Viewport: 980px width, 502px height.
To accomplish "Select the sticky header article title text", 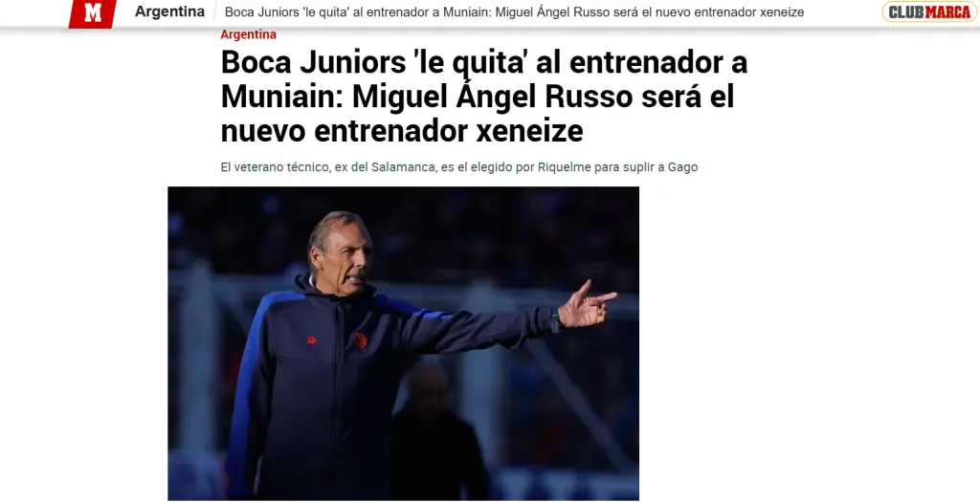I will tap(514, 11).
